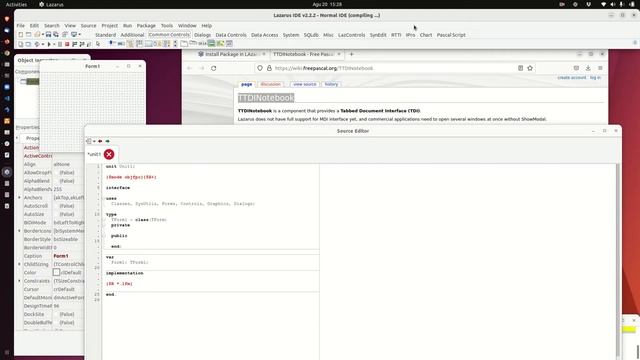
Task: Click the New Unit toolbar icon
Action: 21,35
